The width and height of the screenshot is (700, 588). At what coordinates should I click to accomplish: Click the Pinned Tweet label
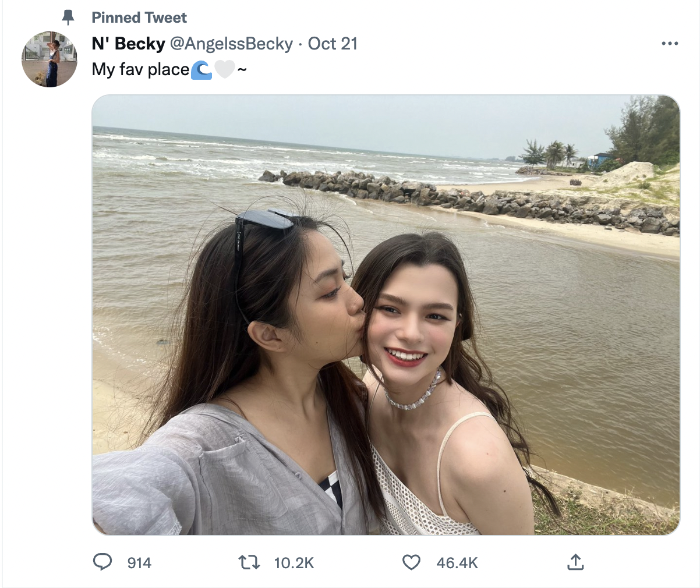(139, 17)
